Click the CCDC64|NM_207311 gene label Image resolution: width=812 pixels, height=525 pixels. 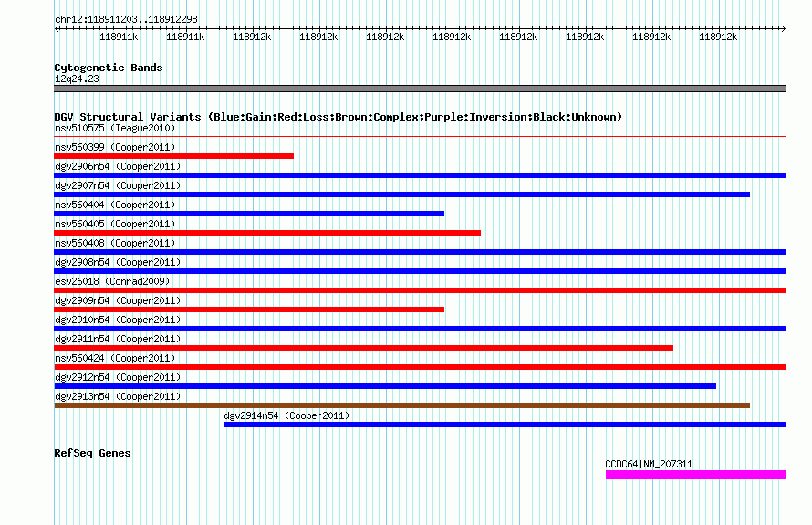coord(649,464)
